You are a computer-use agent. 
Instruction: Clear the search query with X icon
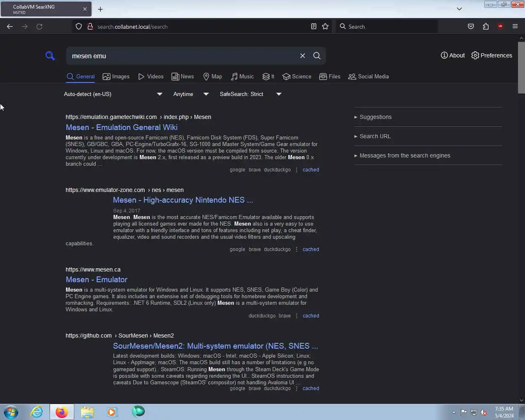click(303, 56)
